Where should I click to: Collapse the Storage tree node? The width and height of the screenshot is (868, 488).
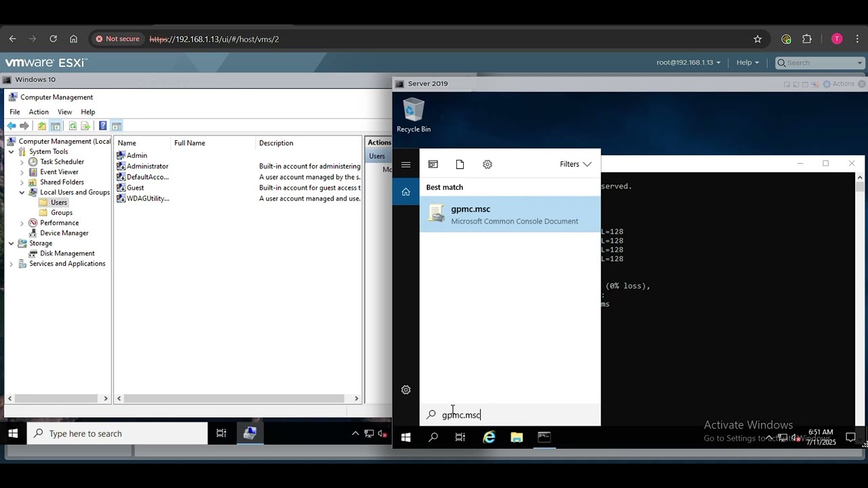[x=11, y=243]
